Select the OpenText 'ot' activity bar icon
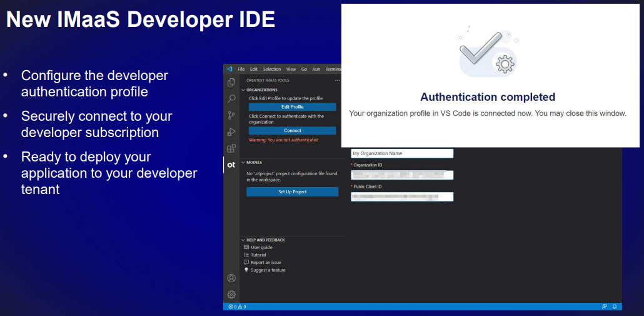 click(231, 165)
